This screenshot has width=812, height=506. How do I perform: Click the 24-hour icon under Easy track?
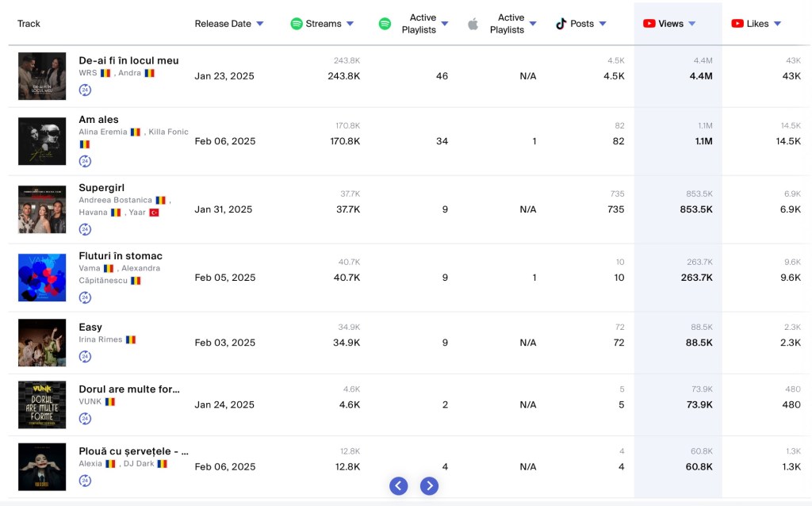85,357
